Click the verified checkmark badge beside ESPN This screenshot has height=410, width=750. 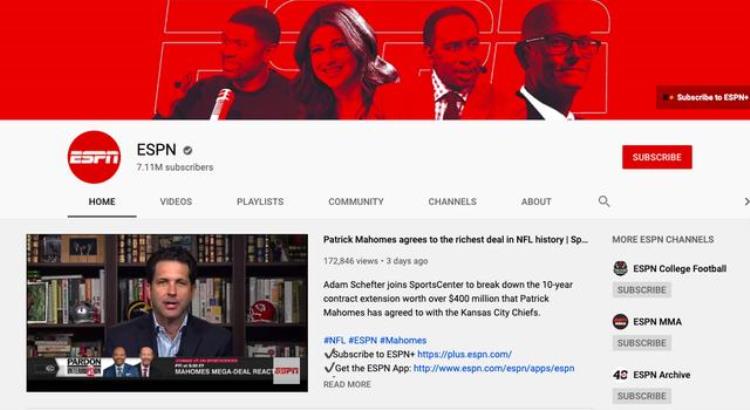(188, 150)
